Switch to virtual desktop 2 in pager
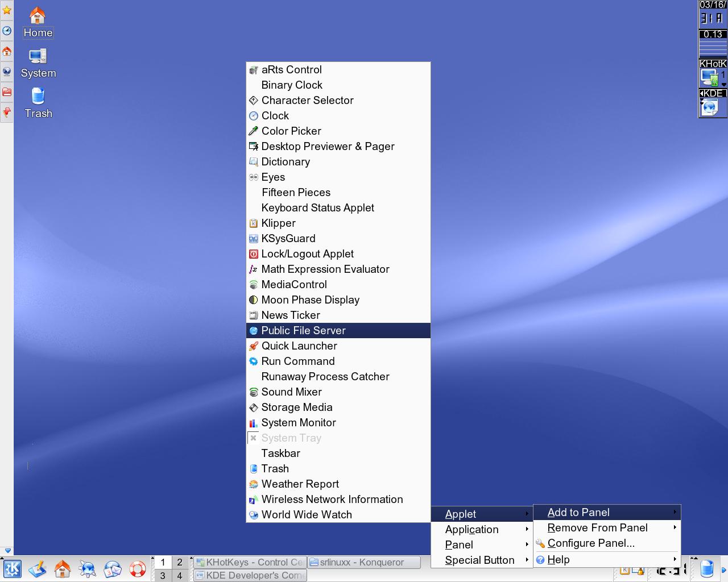This screenshot has height=582, width=728. pos(180,562)
